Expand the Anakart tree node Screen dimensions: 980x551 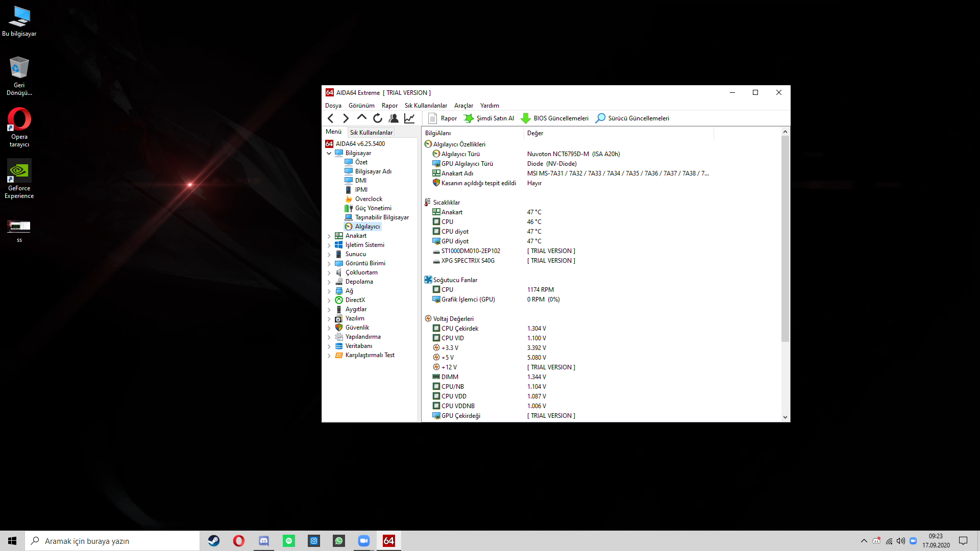329,236
